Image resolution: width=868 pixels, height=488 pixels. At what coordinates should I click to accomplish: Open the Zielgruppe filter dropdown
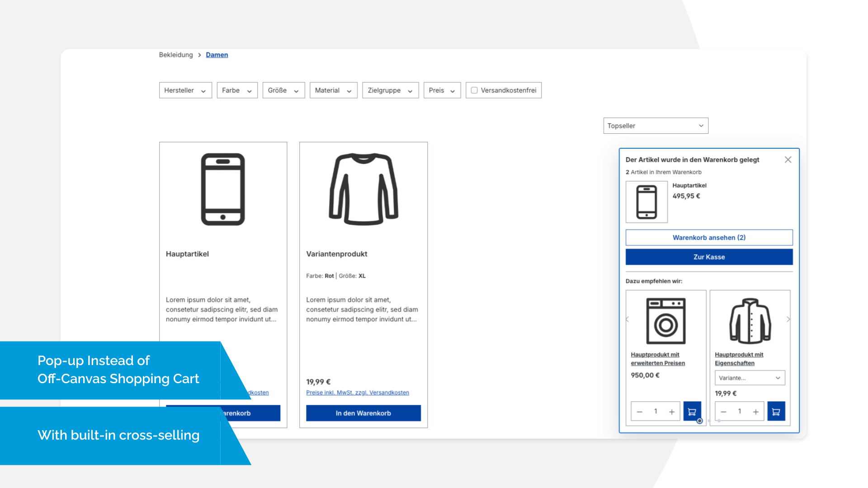(x=391, y=90)
